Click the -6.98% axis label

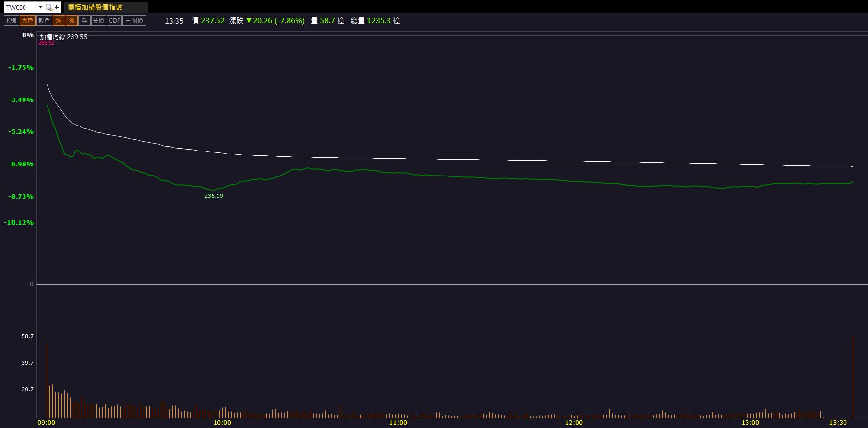pos(21,164)
